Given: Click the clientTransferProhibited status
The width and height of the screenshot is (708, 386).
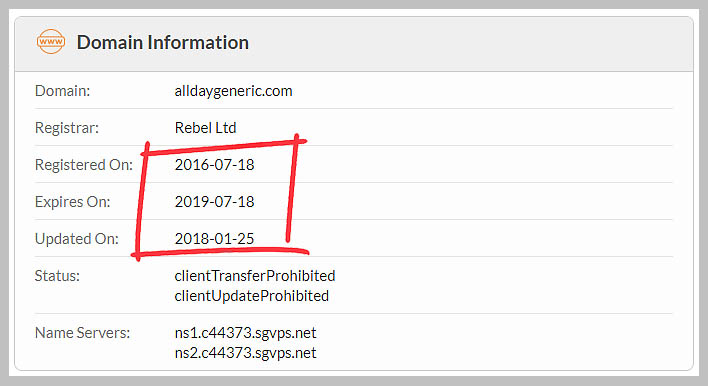Looking at the screenshot, I should (x=255, y=276).
